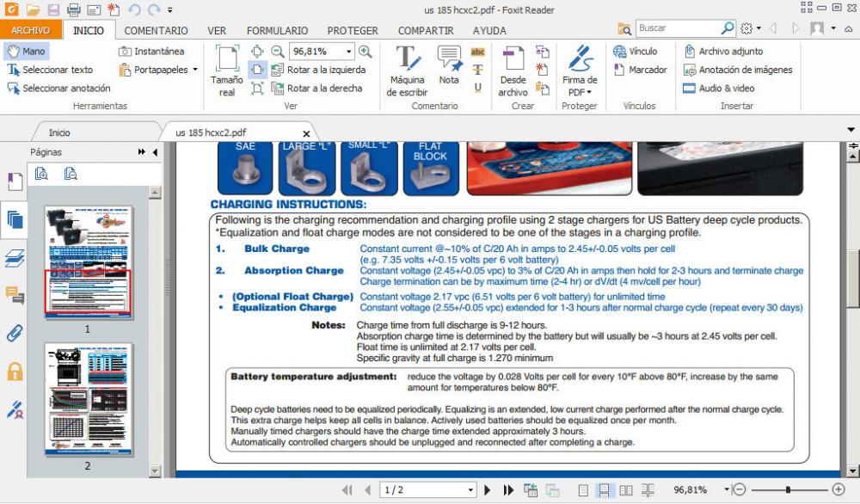Click the status bar zoom slider handle
The width and height of the screenshot is (860, 504).
788,489
